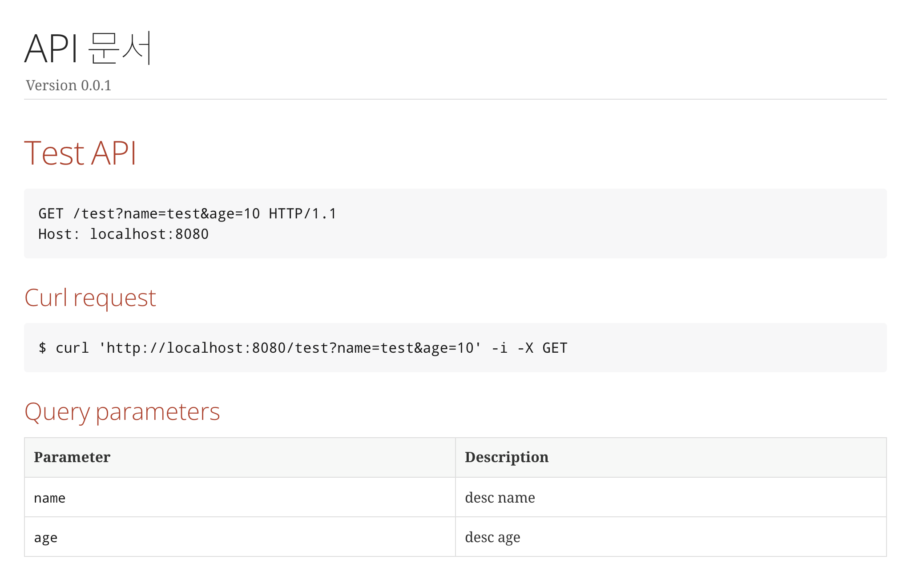Click the GET /test request line
Screen dimensions: 903x588
pos(187,214)
